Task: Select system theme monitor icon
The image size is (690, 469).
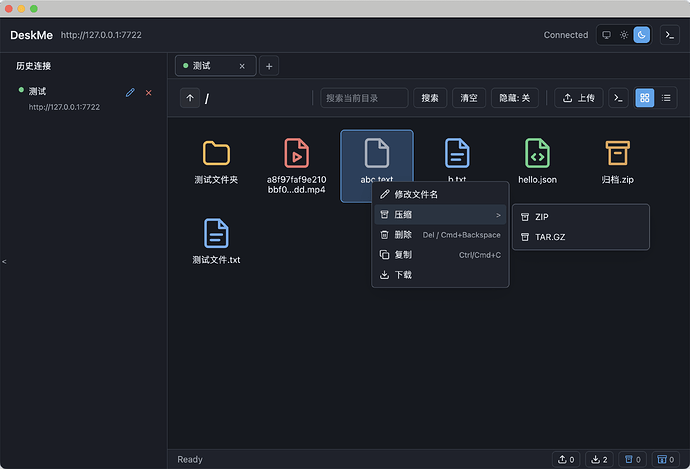Action: coord(606,35)
